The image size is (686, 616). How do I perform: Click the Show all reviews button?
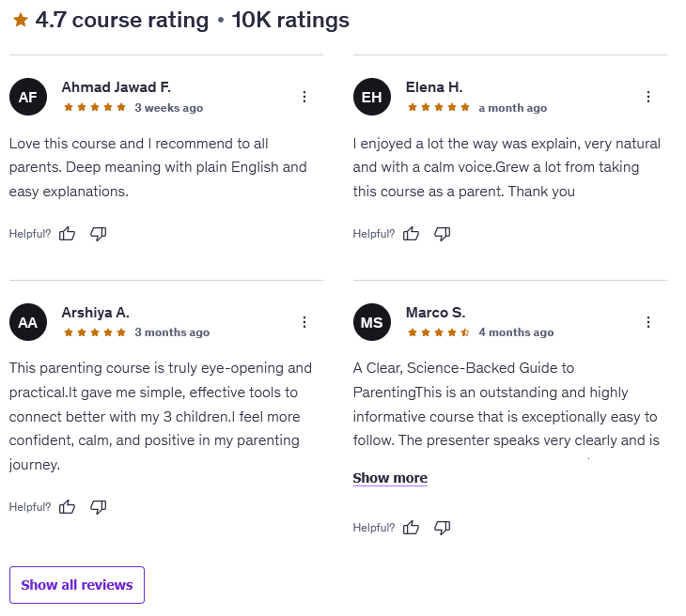pyautogui.click(x=77, y=585)
